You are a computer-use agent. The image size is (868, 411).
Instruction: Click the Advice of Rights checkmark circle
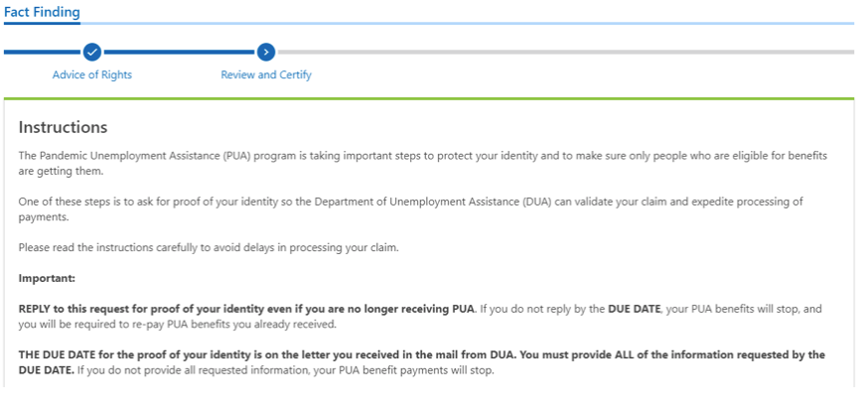click(92, 52)
